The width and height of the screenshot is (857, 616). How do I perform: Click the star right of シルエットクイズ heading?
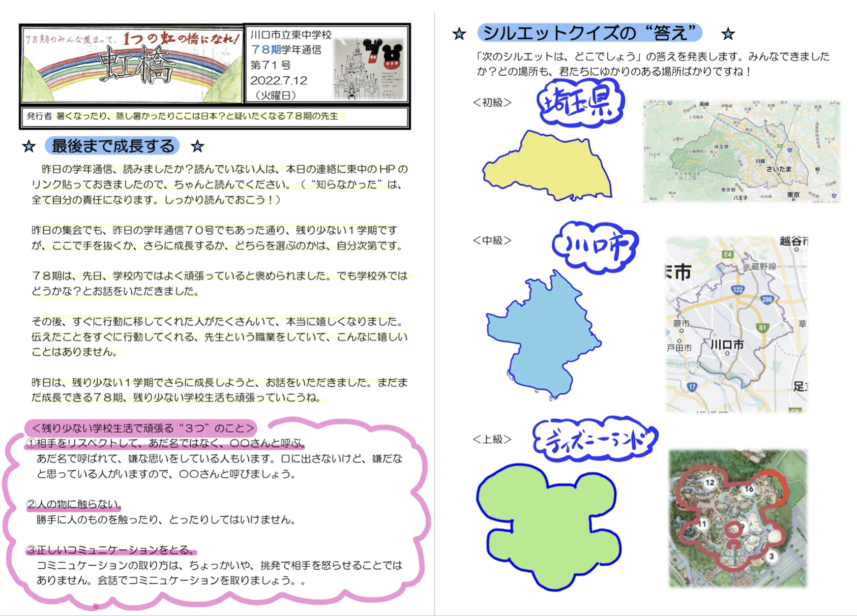tap(728, 34)
